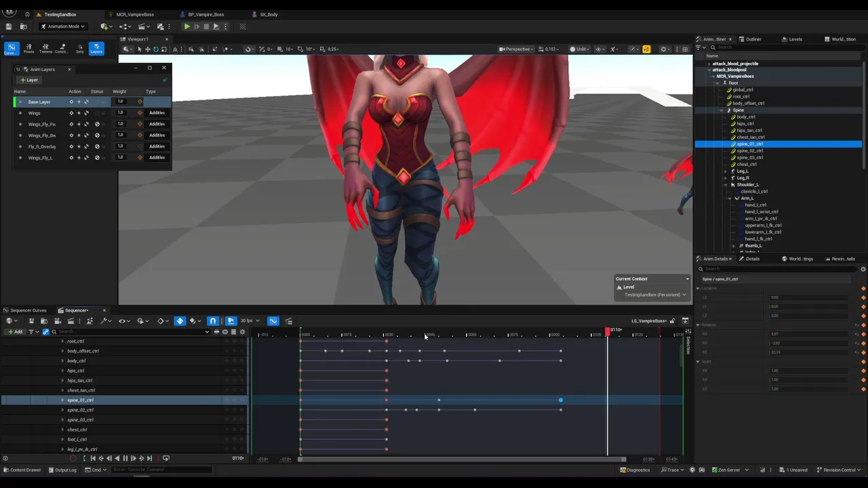Expand the spine_01_ctrl track in Sequencer
Image resolution: width=868 pixels, height=488 pixels.
click(x=62, y=401)
